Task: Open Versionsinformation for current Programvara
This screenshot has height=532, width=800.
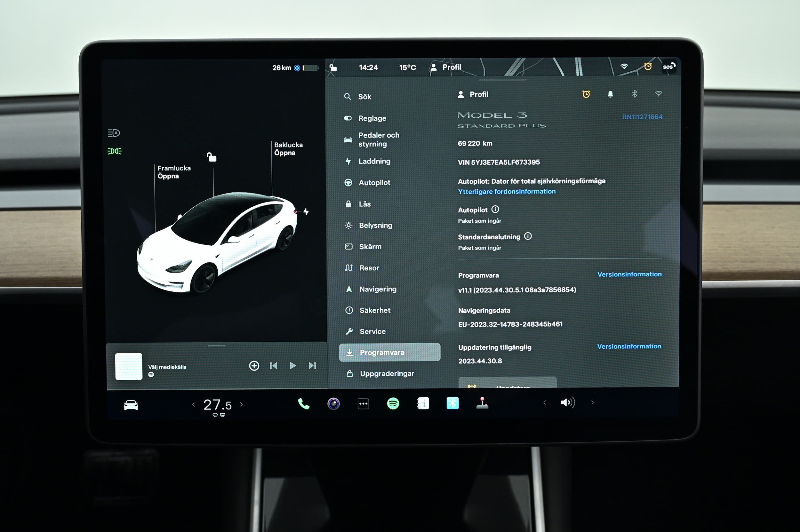Action: tap(629, 274)
